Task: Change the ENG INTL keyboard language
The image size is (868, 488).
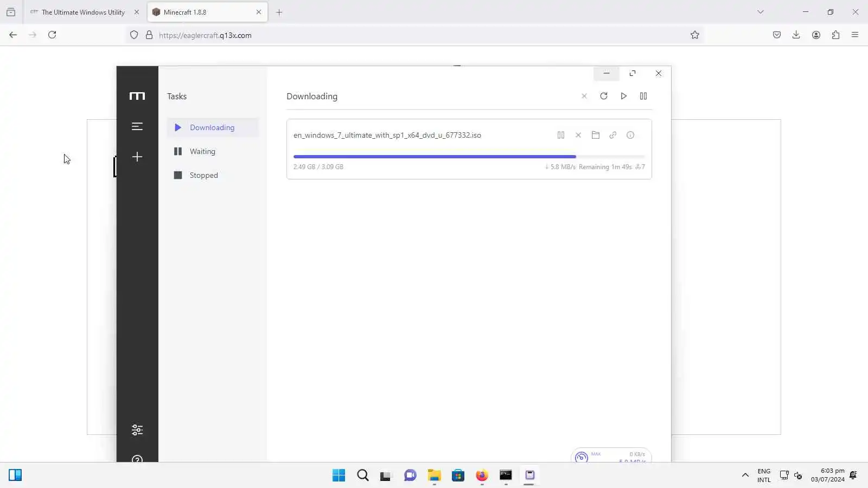Action: (764, 476)
